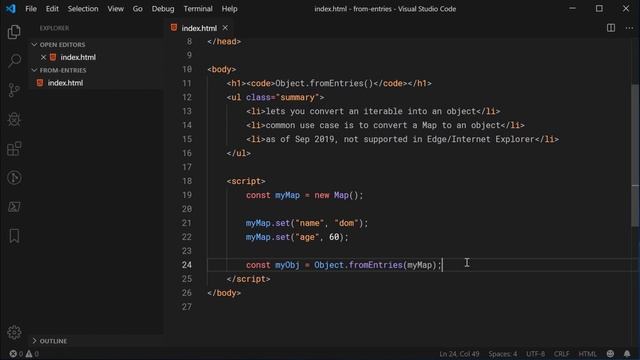Screen dimensions: 640x360
Task: Open the Selection menu
Action: pyautogui.click(x=83, y=9)
